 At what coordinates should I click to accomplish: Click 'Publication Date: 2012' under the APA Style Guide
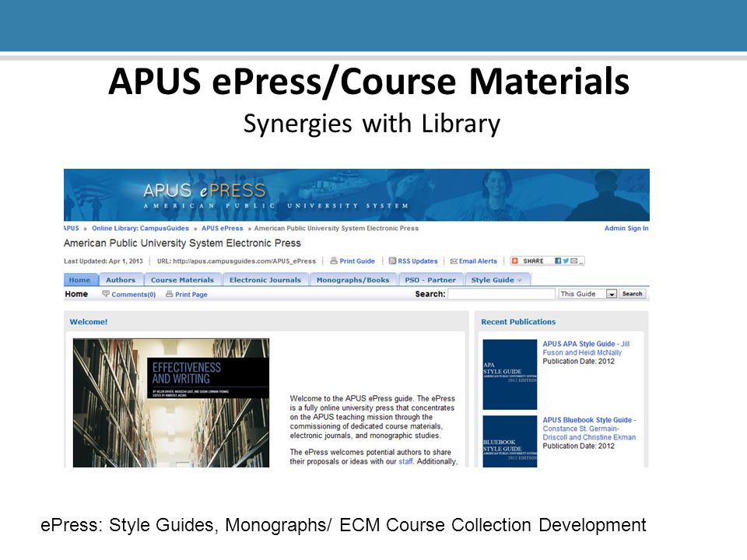coord(578,362)
